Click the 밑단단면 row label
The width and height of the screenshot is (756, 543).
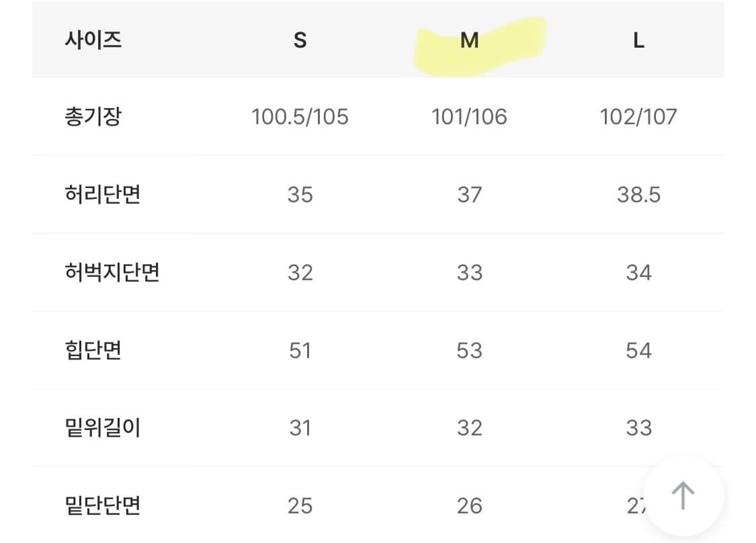click(x=102, y=505)
